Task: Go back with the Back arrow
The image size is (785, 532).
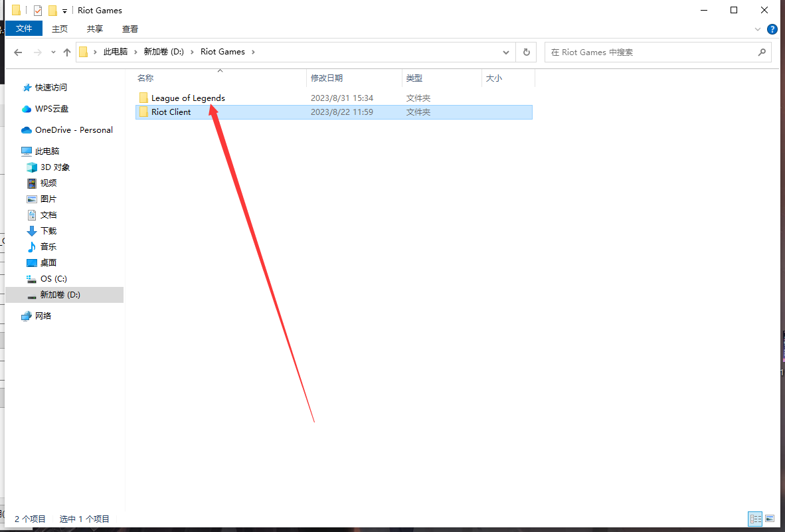Action: (x=18, y=52)
